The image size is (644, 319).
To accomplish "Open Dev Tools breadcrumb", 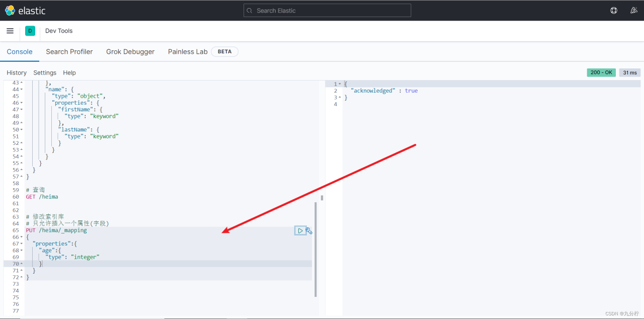I will pos(59,31).
